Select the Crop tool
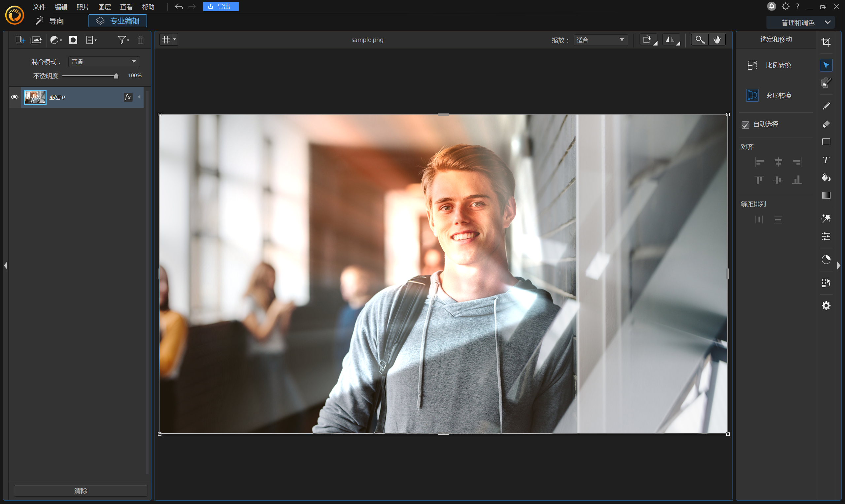The width and height of the screenshot is (845, 504). [x=826, y=42]
